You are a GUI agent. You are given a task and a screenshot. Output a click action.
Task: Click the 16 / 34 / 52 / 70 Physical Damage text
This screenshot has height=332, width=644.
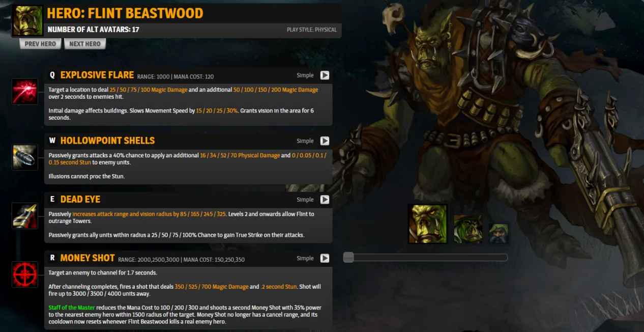click(240, 155)
